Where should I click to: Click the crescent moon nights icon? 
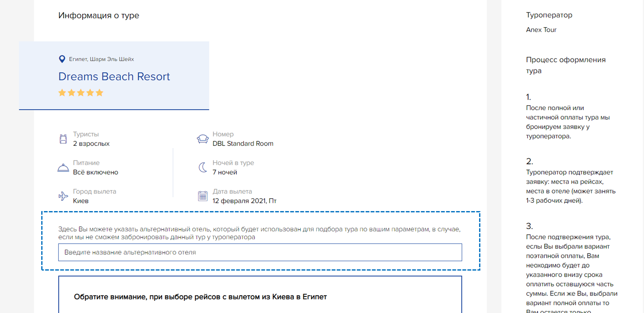click(x=203, y=167)
